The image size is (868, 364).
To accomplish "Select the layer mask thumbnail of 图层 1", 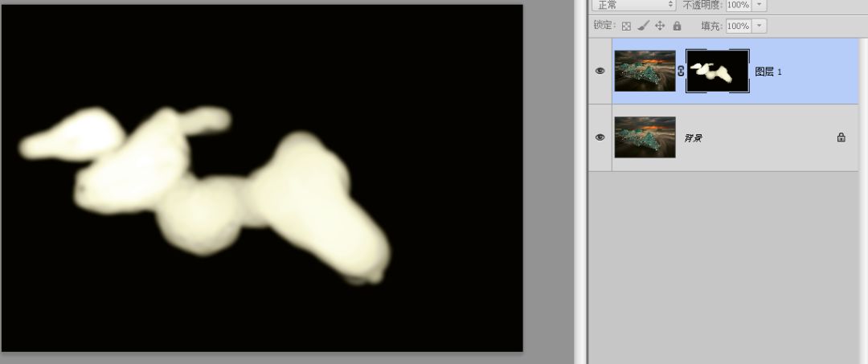I will click(x=718, y=71).
